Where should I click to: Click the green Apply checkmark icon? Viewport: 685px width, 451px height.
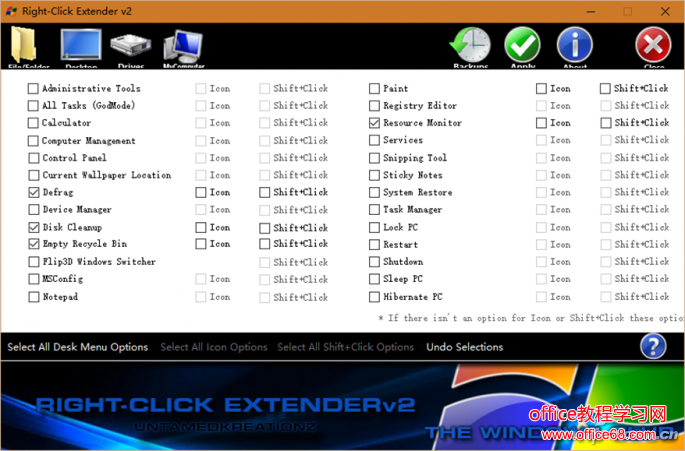pyautogui.click(x=522, y=47)
